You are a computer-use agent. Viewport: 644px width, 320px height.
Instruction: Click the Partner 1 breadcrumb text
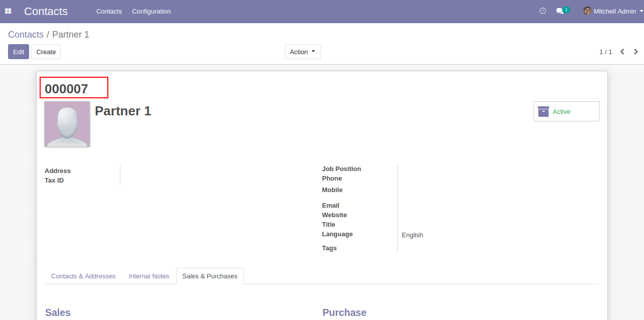click(x=71, y=35)
